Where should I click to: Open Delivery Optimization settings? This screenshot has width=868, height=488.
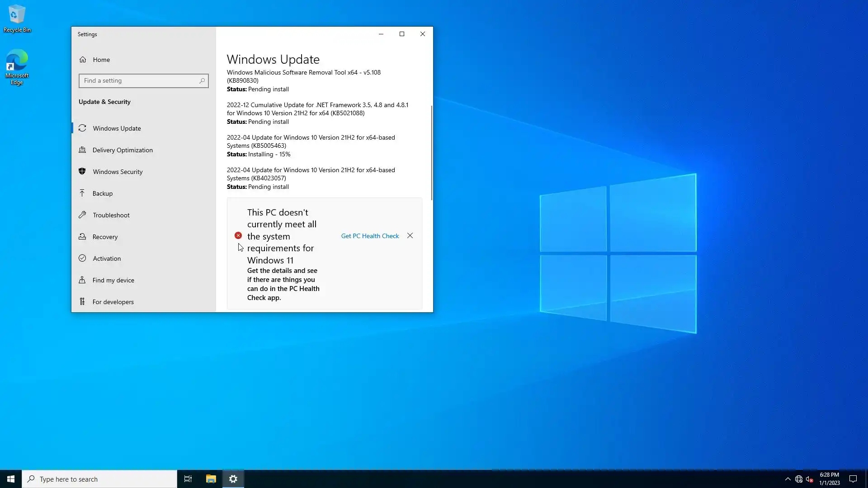123,150
